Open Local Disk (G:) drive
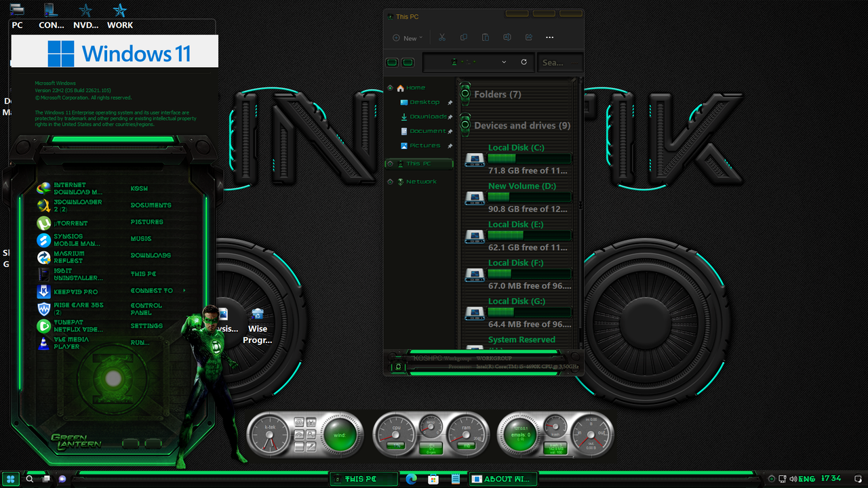868x488 pixels. [x=518, y=313]
